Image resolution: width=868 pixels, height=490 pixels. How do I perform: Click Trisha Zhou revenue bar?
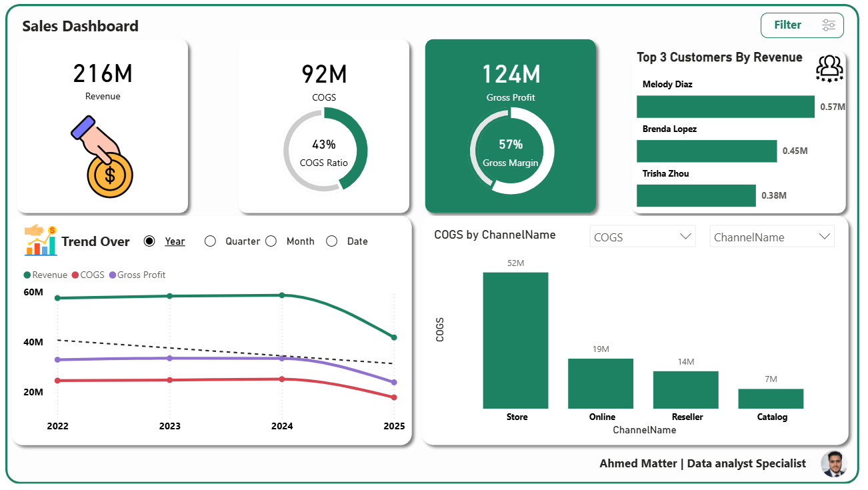pos(696,195)
